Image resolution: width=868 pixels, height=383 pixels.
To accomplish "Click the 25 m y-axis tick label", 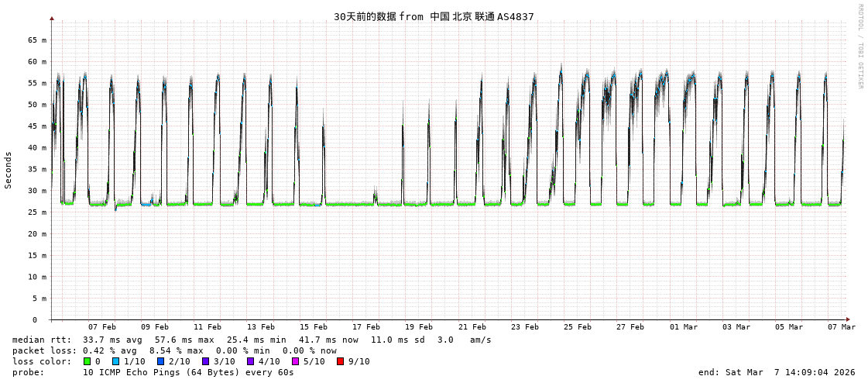I will pyautogui.click(x=37, y=212).
